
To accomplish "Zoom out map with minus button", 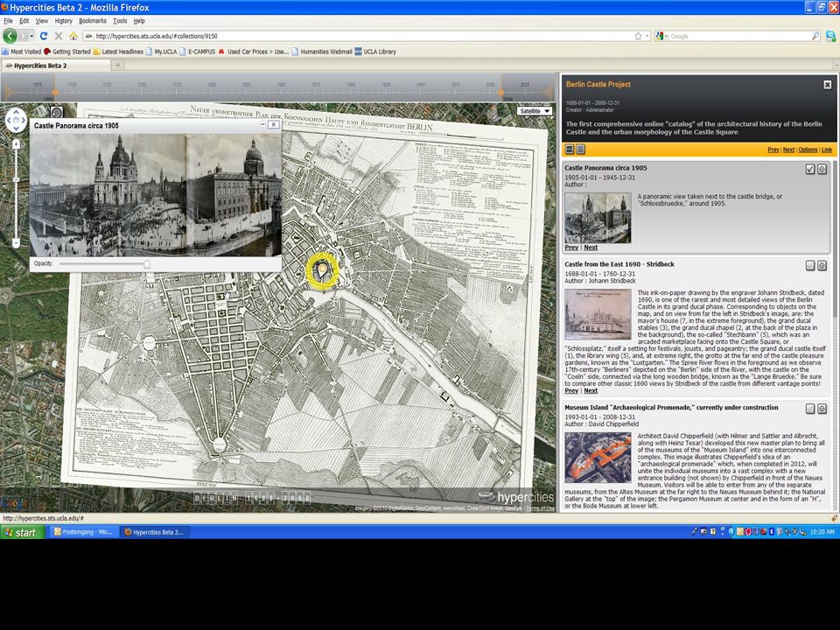I will [x=16, y=242].
